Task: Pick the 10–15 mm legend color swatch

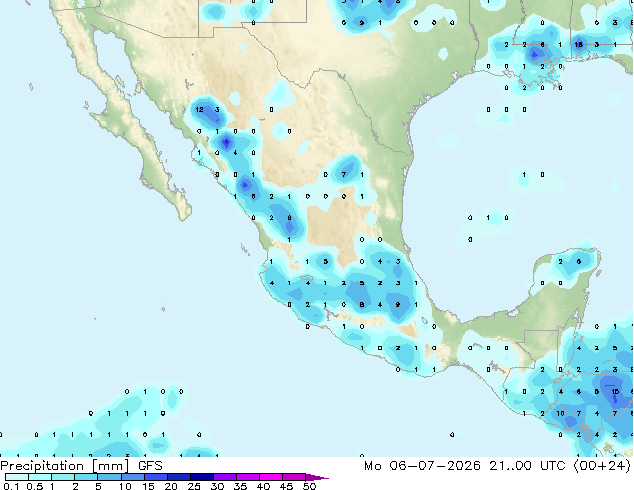Action: [x=132, y=477]
